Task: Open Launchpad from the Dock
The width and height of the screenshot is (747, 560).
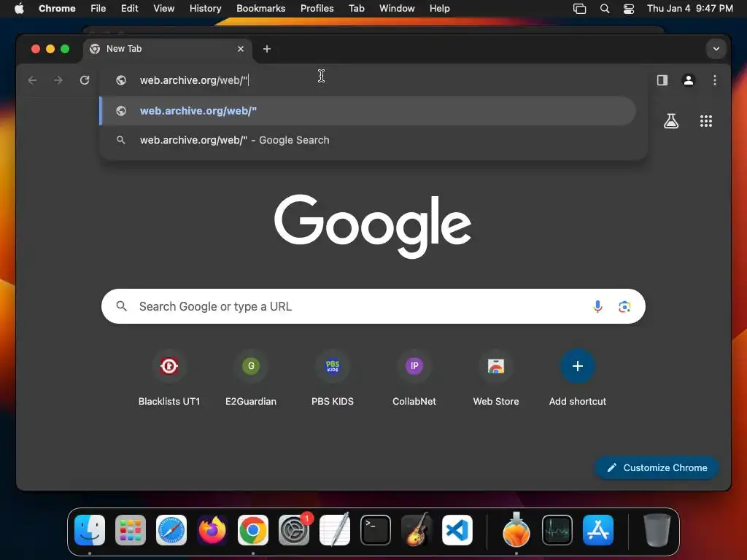Action: [131, 530]
